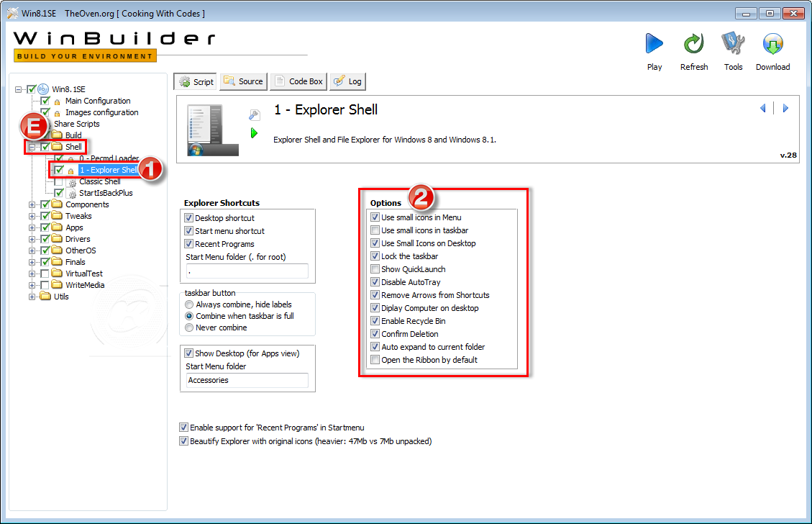
Task: Check the WriteMedia folder checkbox
Action: (45, 284)
